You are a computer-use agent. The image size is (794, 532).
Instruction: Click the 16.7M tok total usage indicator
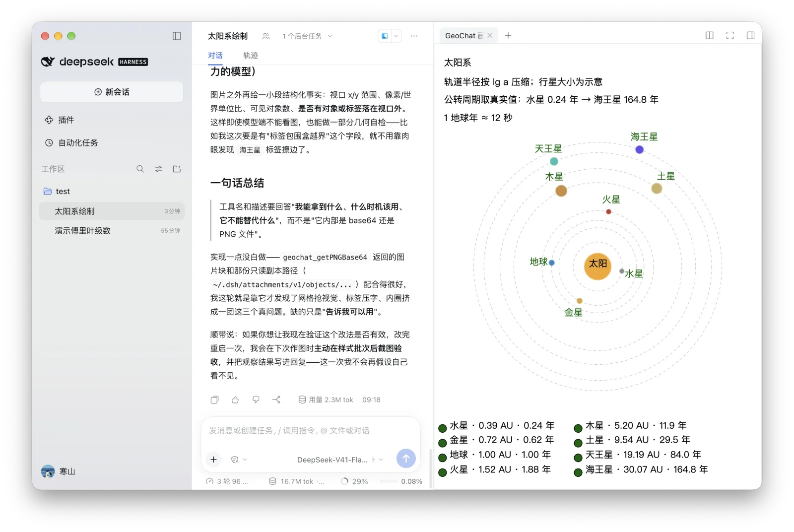(296, 481)
